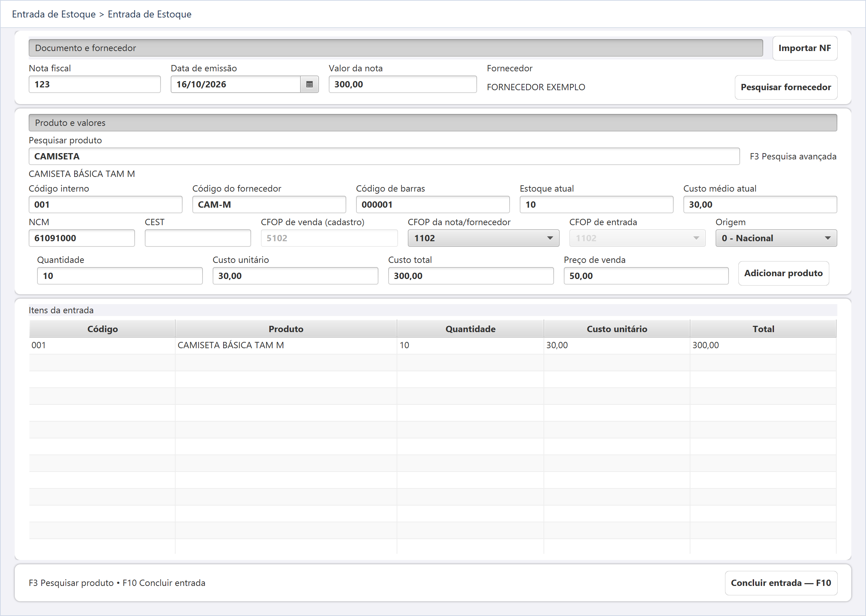Click the NCM field with 61091000
Viewport: 866px width, 616px height.
[81, 238]
